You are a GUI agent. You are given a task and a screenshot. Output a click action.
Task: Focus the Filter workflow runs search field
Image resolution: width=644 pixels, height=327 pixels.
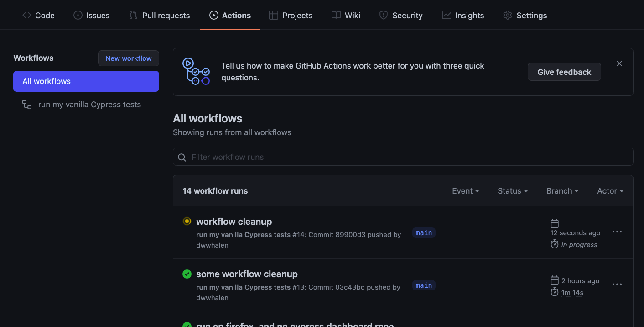(403, 157)
